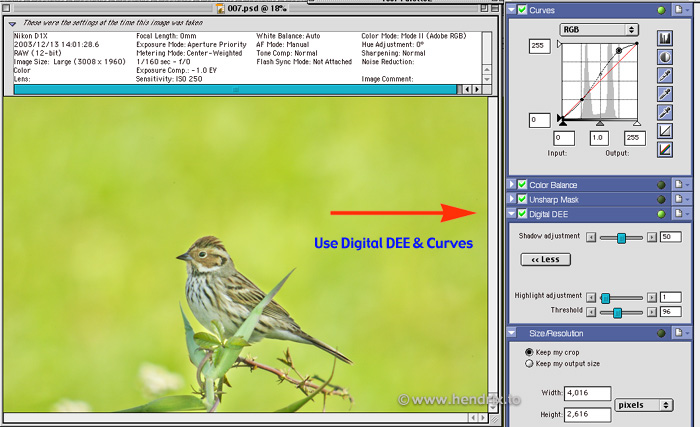Uncheck the Digital DEE checkbox

pyautogui.click(x=522, y=214)
